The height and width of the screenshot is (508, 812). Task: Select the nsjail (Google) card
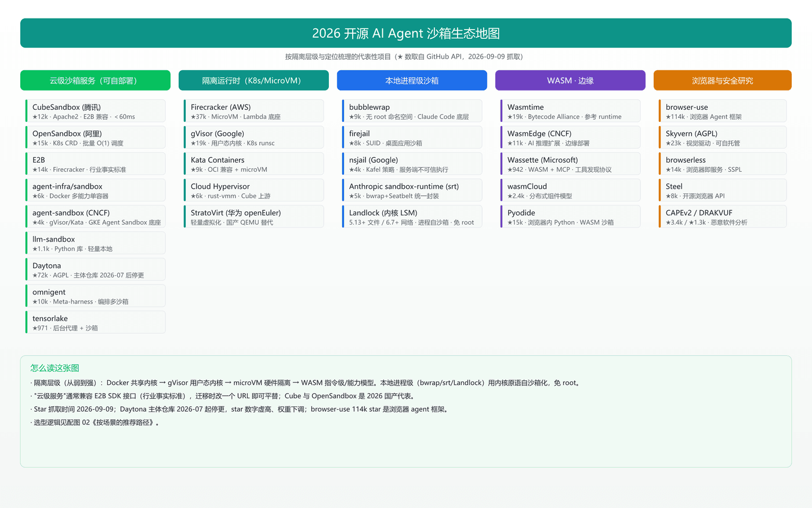click(412, 164)
